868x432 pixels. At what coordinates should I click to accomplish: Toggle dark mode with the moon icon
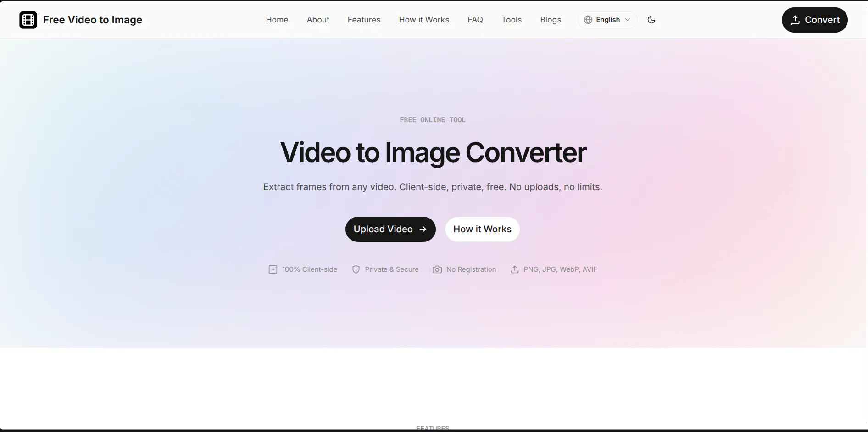tap(651, 20)
